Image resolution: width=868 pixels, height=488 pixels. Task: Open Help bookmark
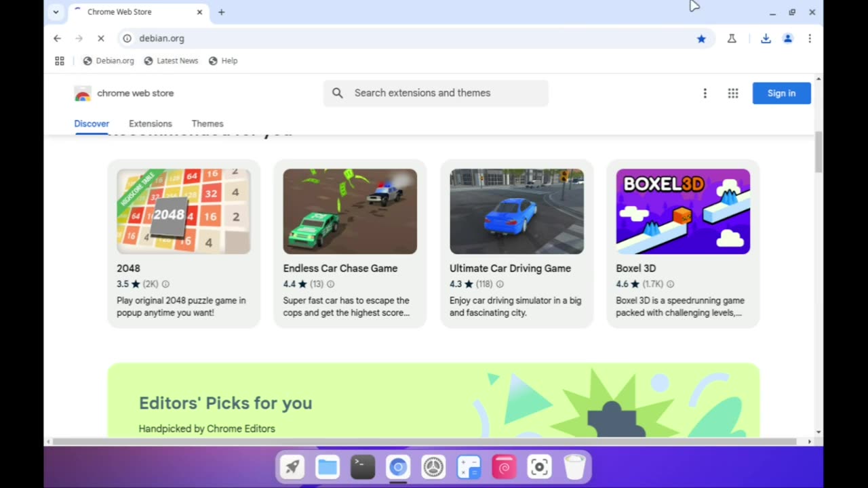[223, 61]
